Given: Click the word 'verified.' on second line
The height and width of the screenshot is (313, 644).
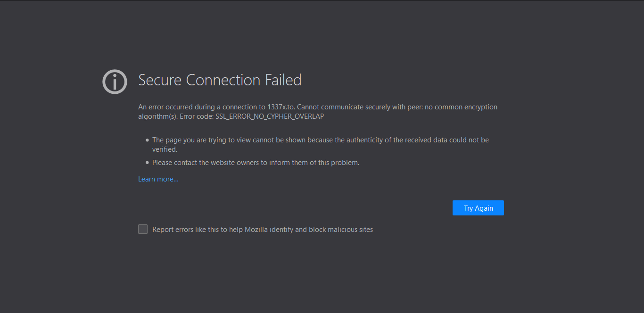Looking at the screenshot, I should click(165, 149).
